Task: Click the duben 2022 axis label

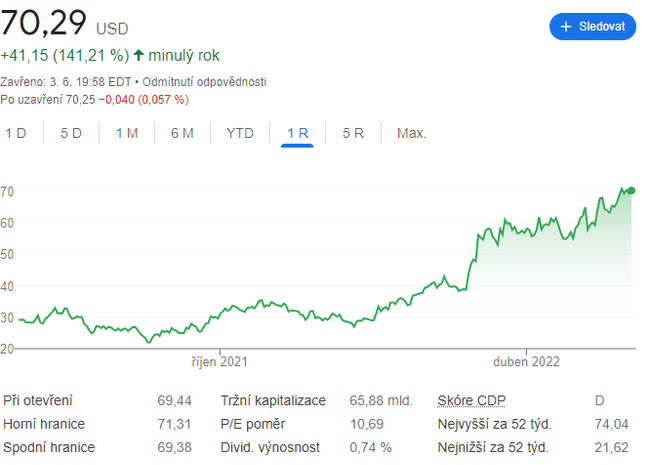Action: pyautogui.click(x=526, y=362)
